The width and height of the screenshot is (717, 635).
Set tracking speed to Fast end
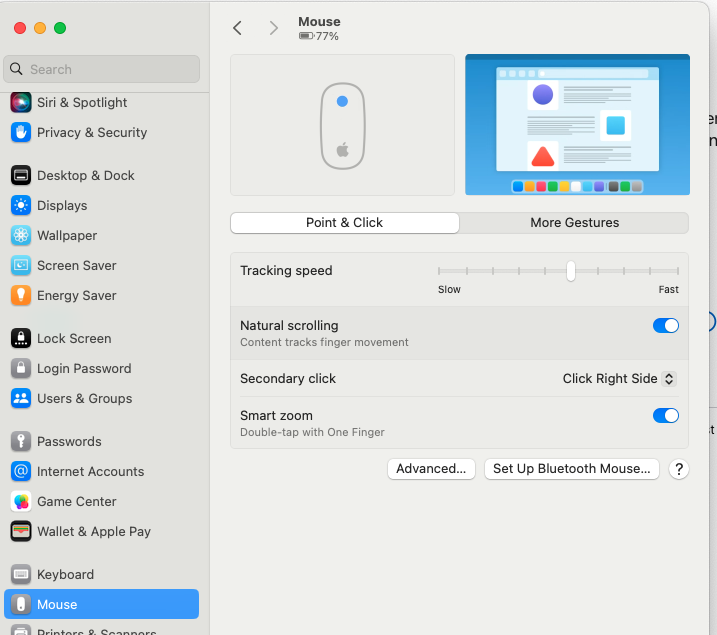pos(678,271)
